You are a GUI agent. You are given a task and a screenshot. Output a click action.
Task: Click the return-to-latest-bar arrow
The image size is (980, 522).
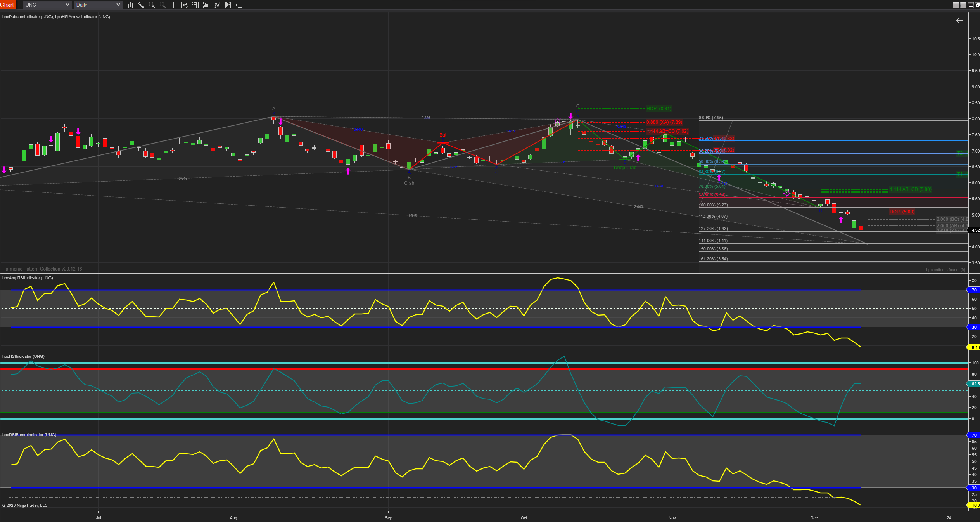[x=959, y=21]
